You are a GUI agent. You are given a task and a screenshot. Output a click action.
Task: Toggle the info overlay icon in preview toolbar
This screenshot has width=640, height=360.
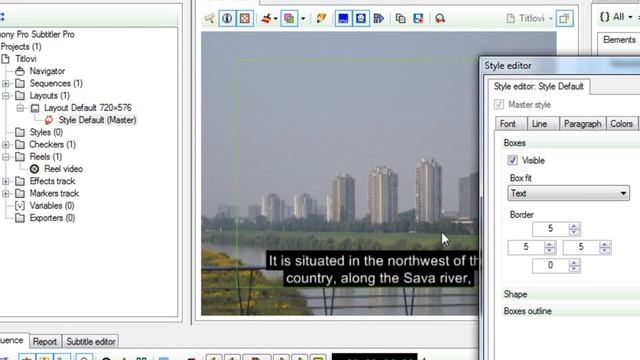pos(227,18)
